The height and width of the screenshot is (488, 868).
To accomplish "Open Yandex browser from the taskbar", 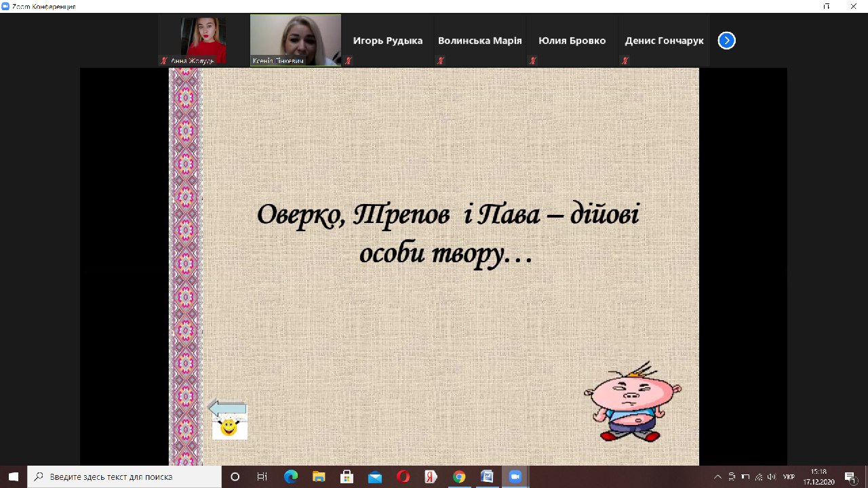I will coord(430,476).
